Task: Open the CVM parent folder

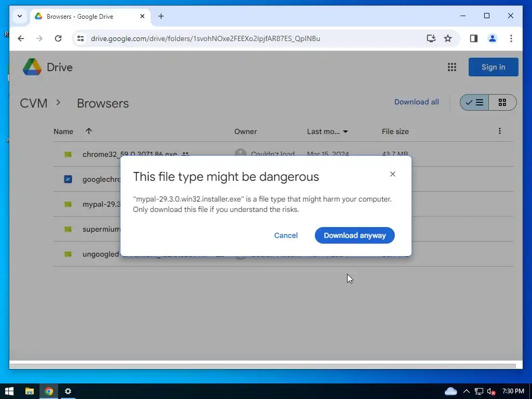Action: (34, 103)
